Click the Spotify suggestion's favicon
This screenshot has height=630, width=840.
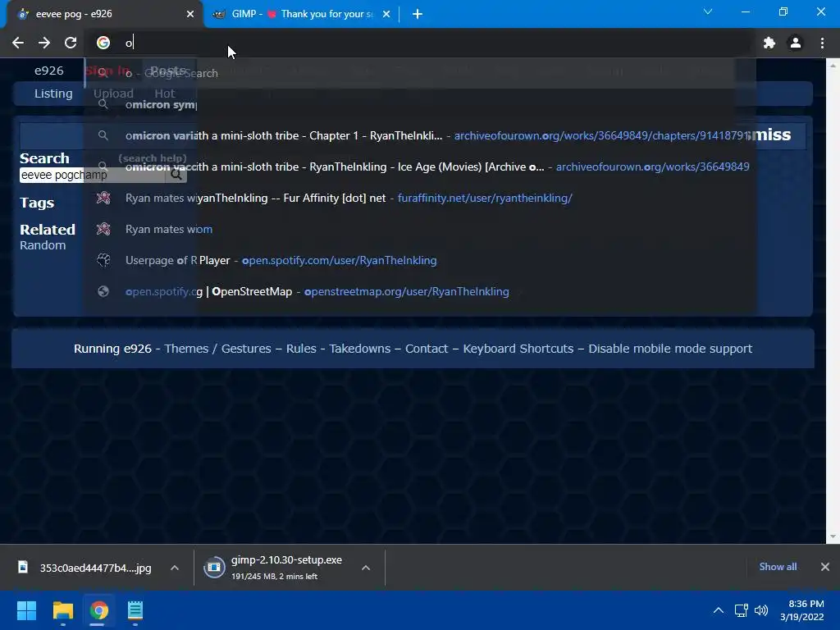pos(103,260)
